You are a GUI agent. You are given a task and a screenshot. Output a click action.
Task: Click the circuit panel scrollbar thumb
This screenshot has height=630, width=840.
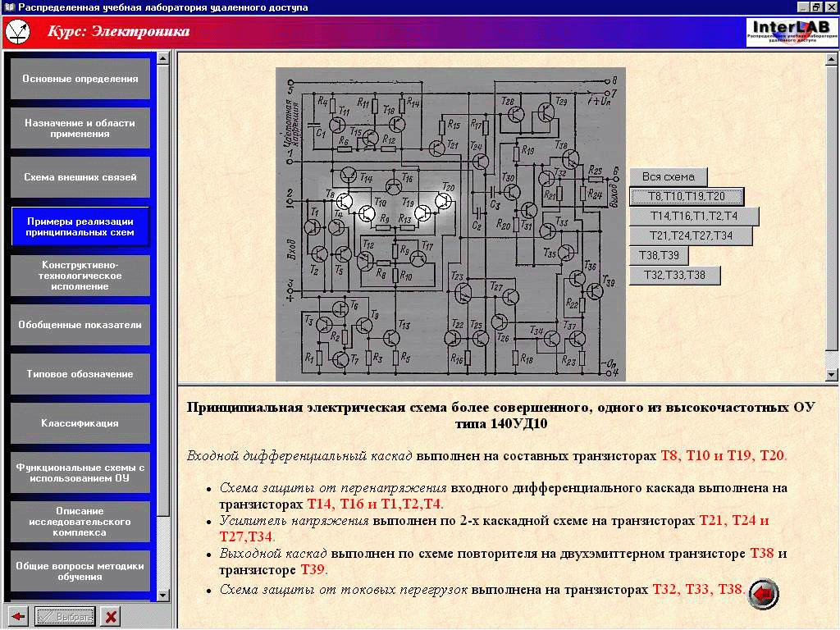click(x=832, y=208)
